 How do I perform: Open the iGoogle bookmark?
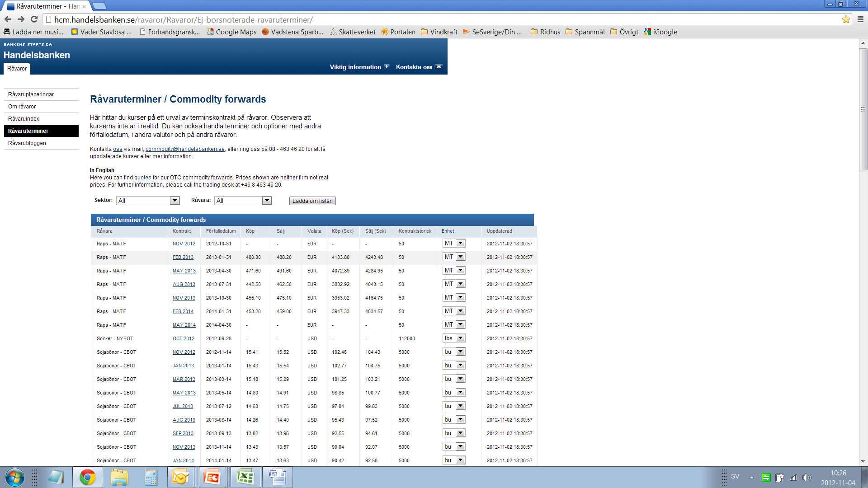tap(660, 32)
